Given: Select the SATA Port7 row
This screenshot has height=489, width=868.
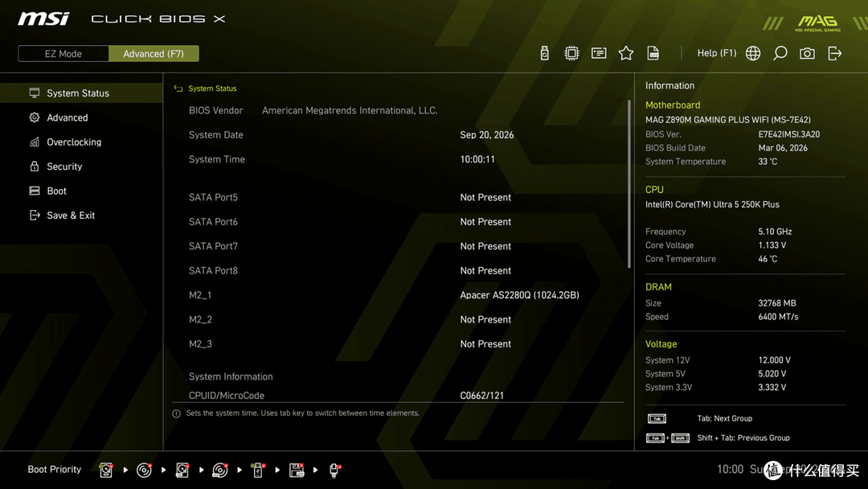Looking at the screenshot, I should [399, 246].
